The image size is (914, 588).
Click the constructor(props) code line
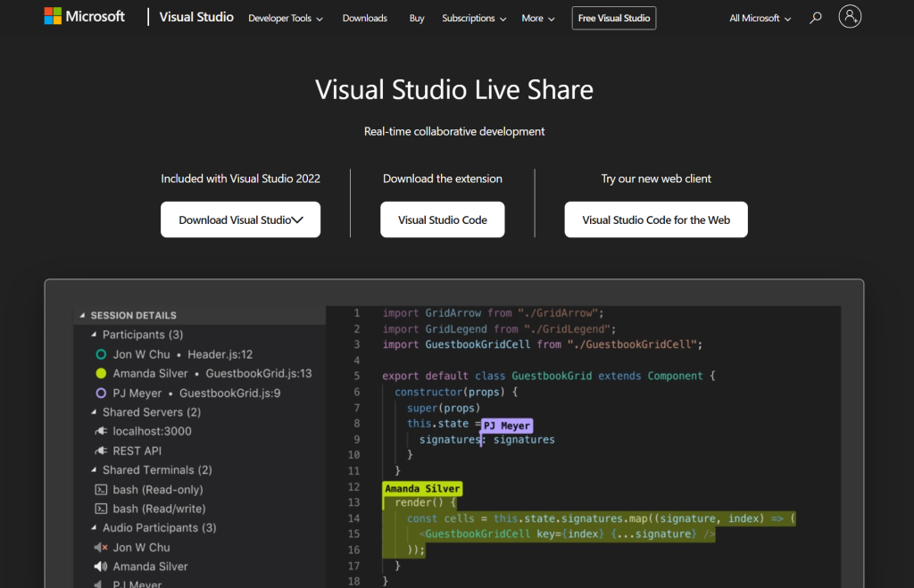[x=456, y=392]
